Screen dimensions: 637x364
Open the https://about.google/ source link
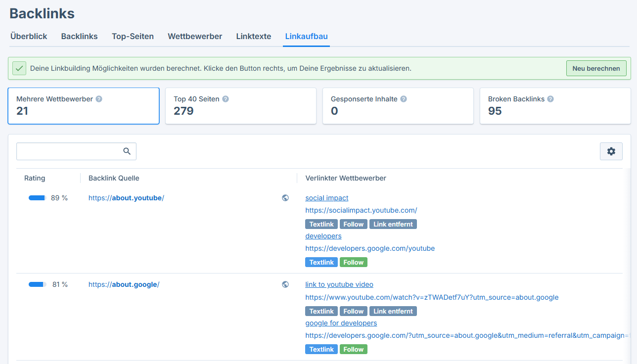point(124,284)
